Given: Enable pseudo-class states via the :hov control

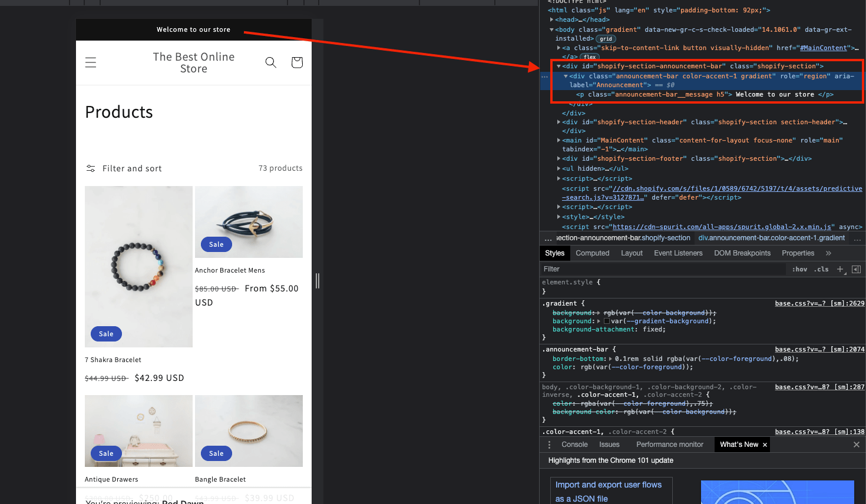Looking at the screenshot, I should (799, 269).
